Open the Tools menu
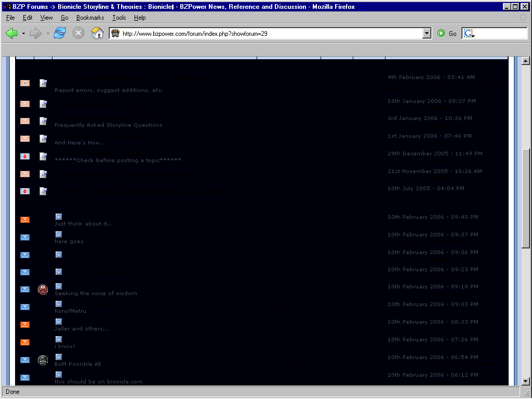The height and width of the screenshot is (399, 532). [119, 18]
